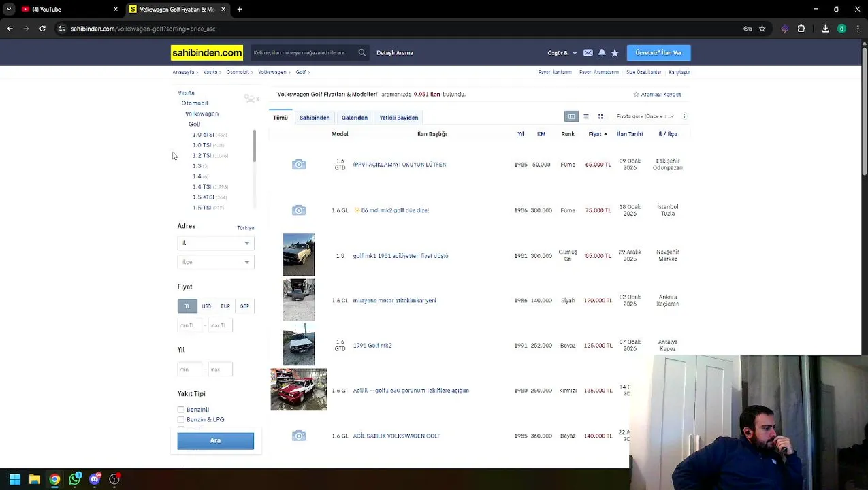Viewport: 868px width, 490px height.
Task: Open messages envelope icon in header
Action: [588, 52]
